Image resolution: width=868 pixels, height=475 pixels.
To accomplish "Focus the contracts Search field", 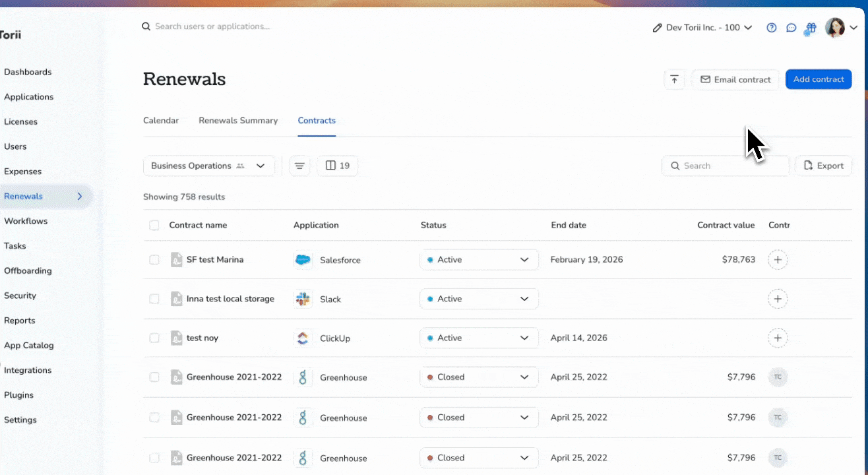I will [725, 166].
